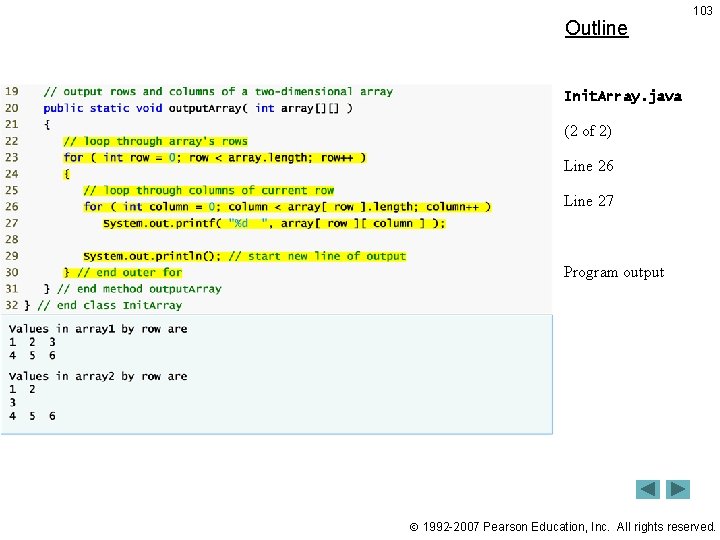
Task: Select the 'Line 26' outline note
Action: (x=588, y=166)
